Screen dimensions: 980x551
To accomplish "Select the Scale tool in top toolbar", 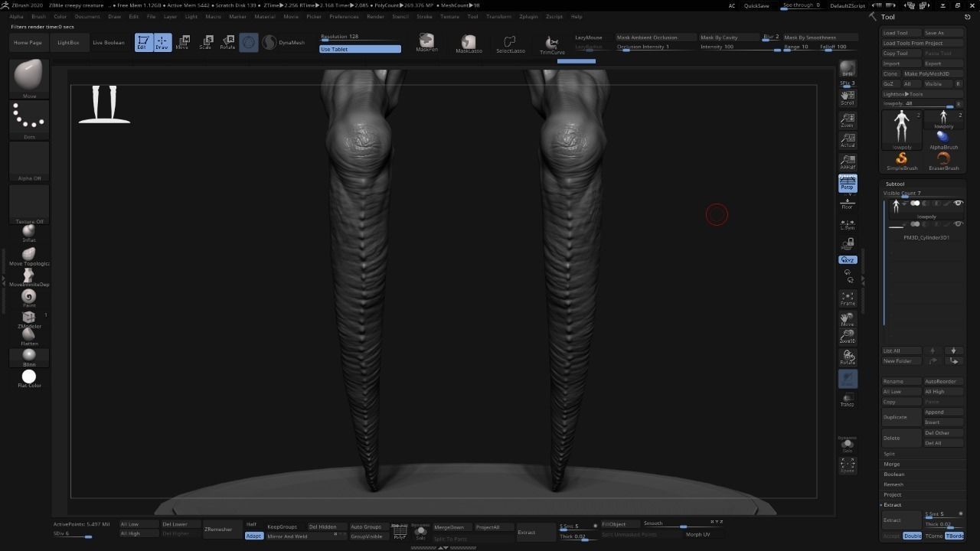I will [x=205, y=42].
